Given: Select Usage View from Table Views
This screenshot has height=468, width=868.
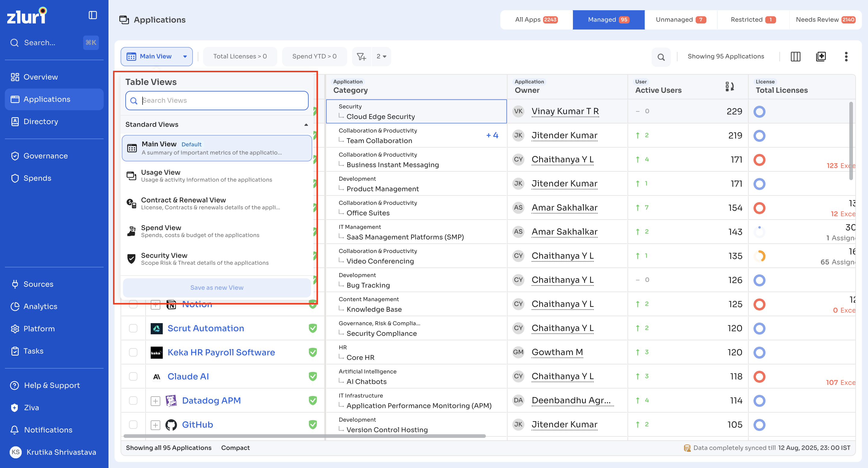Looking at the screenshot, I should click(x=217, y=176).
